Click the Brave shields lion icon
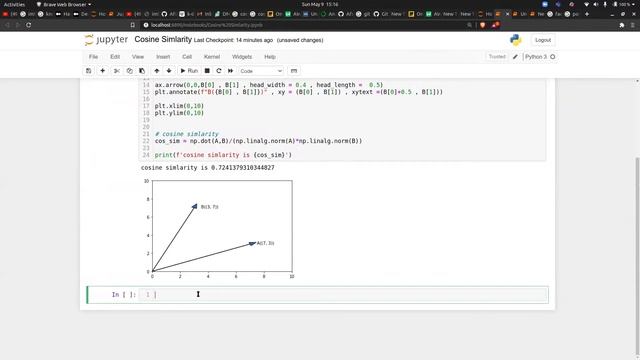Screen dimensions: 640x360 pyautogui.click(x=482, y=25)
